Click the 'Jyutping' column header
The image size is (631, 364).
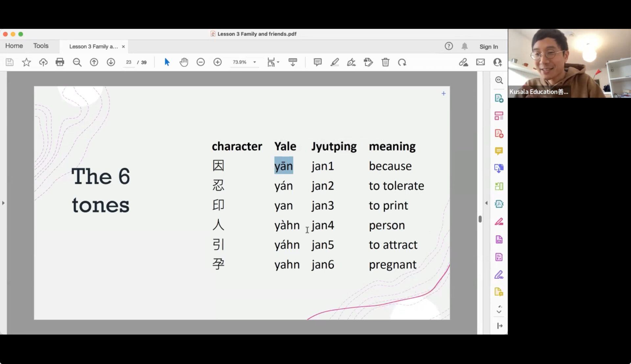tap(334, 146)
